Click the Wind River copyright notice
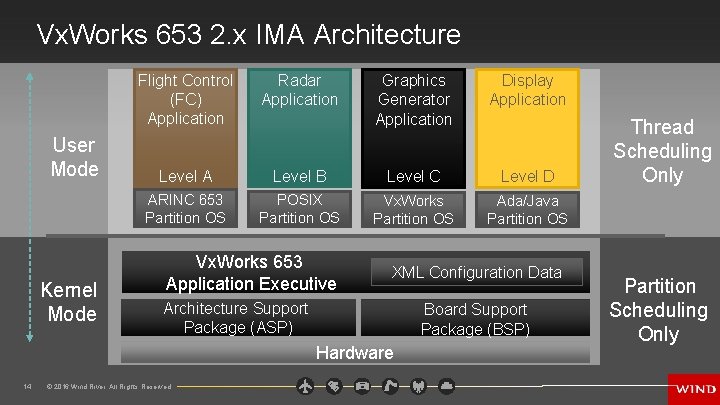This screenshot has height=405, width=720. pos(109,387)
